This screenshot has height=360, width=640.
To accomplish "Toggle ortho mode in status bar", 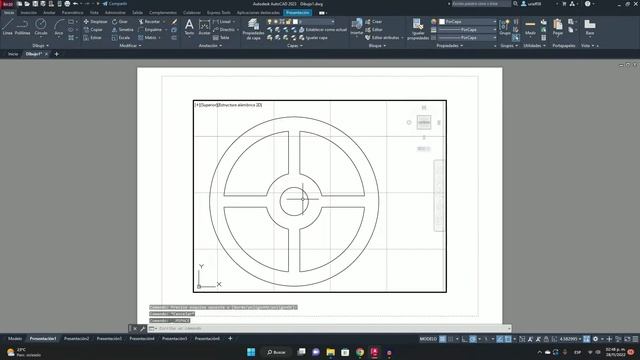I will click(x=464, y=339).
